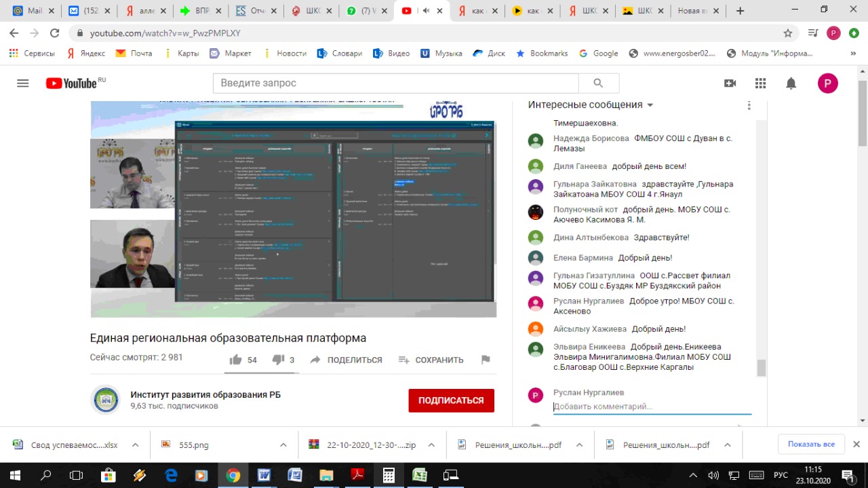Screen dimensions: 868x488
Task: Open the chat three-dot options menu
Action: [x=749, y=105]
